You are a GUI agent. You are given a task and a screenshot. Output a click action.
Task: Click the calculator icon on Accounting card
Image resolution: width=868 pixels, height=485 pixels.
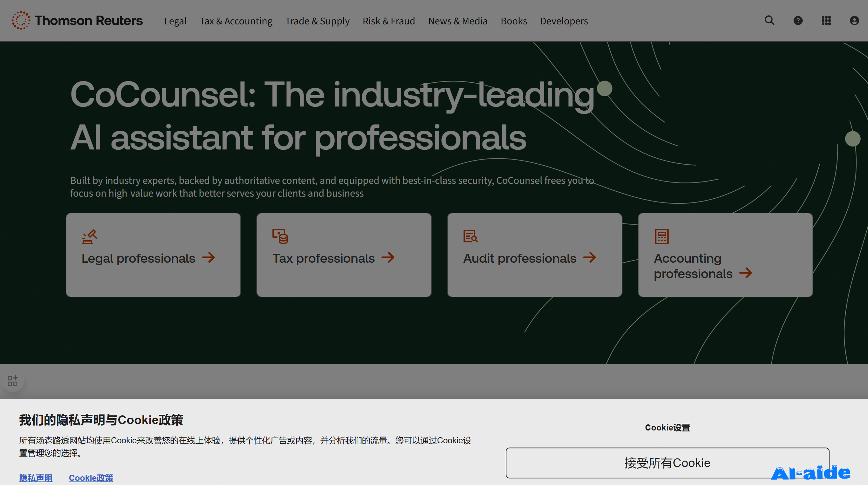[662, 236]
